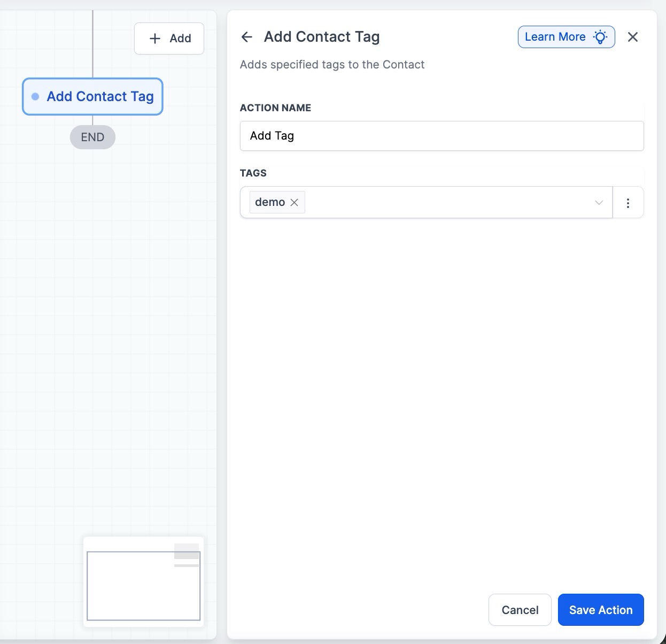Click the Add Contact Tag panel heading
Image resolution: width=666 pixels, height=644 pixels.
coord(322,37)
